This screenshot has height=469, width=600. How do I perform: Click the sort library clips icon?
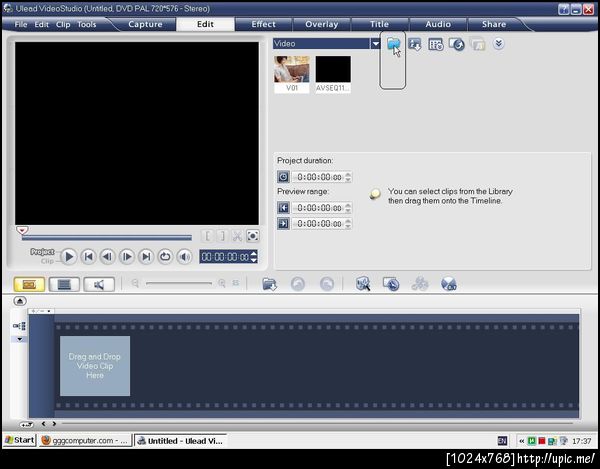point(435,44)
